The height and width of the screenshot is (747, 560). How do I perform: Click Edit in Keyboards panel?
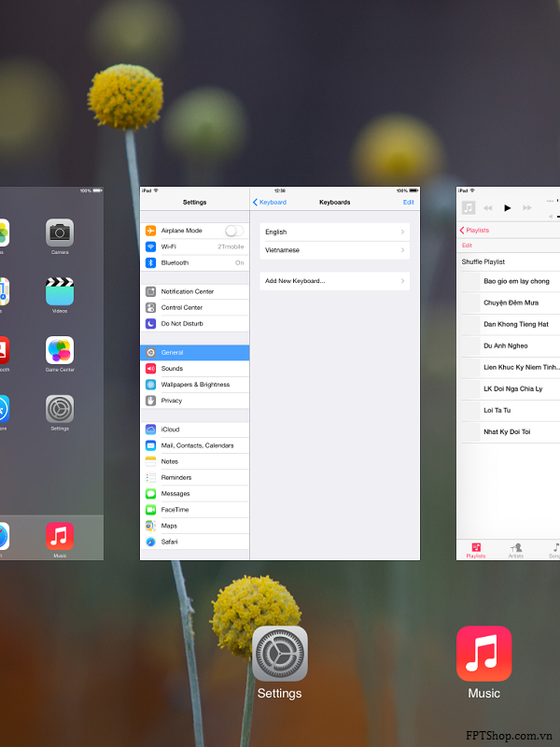tap(409, 202)
